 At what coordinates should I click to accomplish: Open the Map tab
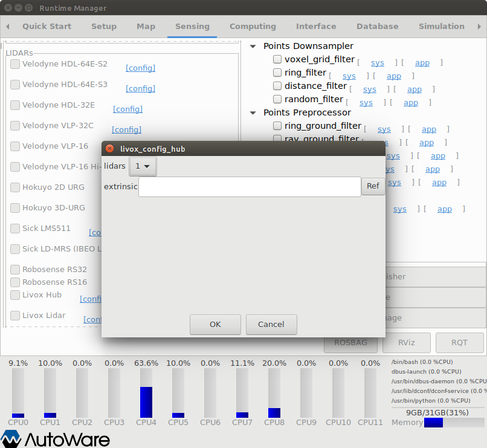(x=146, y=27)
